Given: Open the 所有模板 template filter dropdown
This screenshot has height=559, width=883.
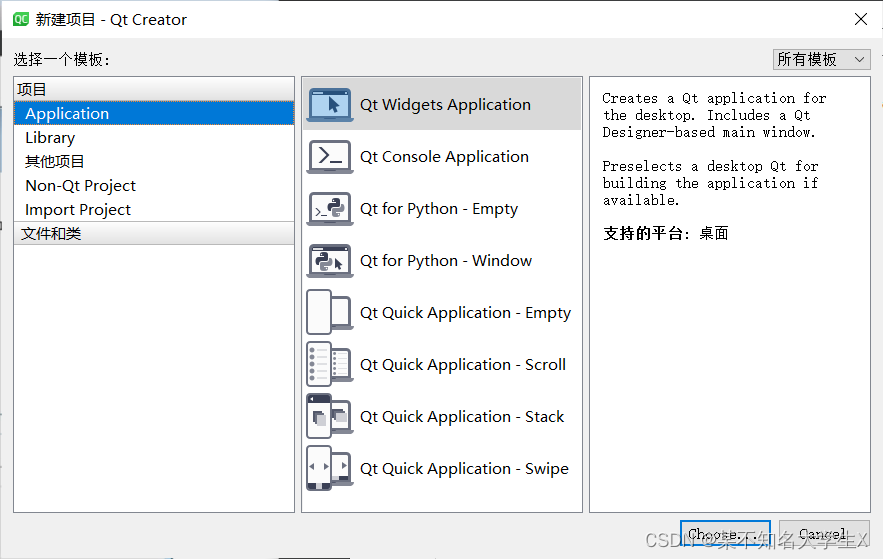Looking at the screenshot, I should click(x=822, y=59).
